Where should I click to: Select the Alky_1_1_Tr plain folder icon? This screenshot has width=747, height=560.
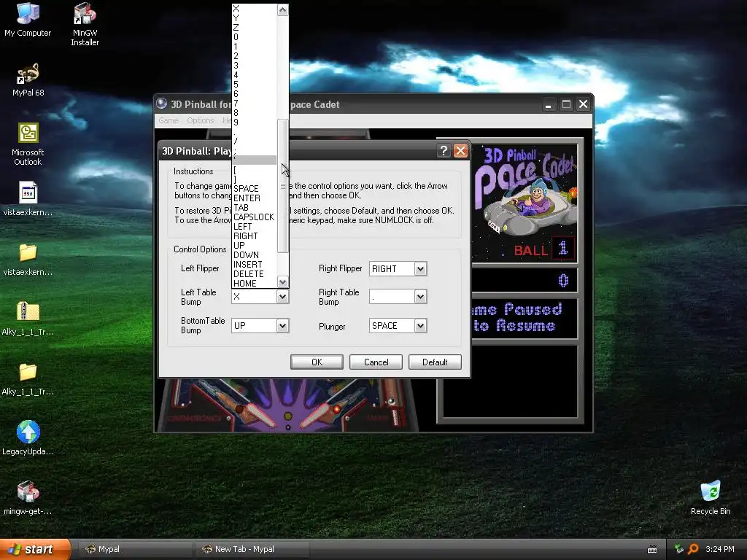pos(28,378)
